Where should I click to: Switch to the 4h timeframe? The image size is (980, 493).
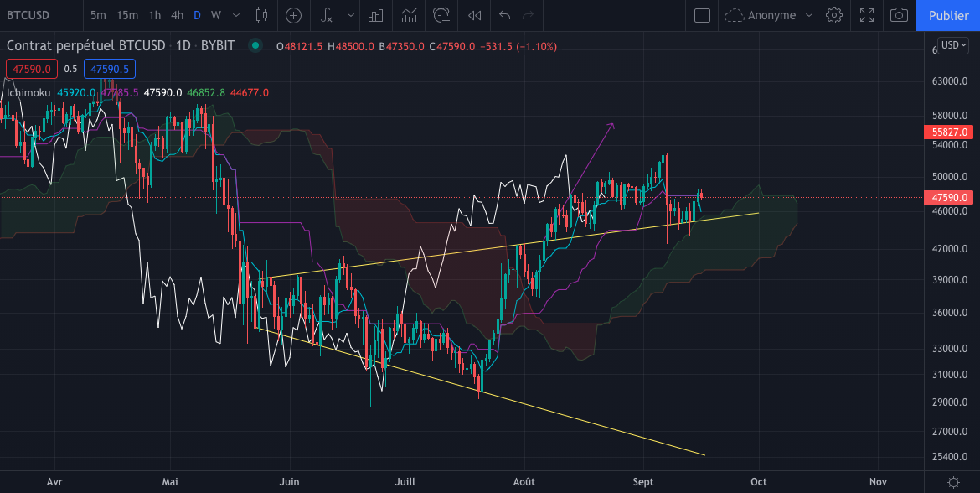tap(177, 15)
